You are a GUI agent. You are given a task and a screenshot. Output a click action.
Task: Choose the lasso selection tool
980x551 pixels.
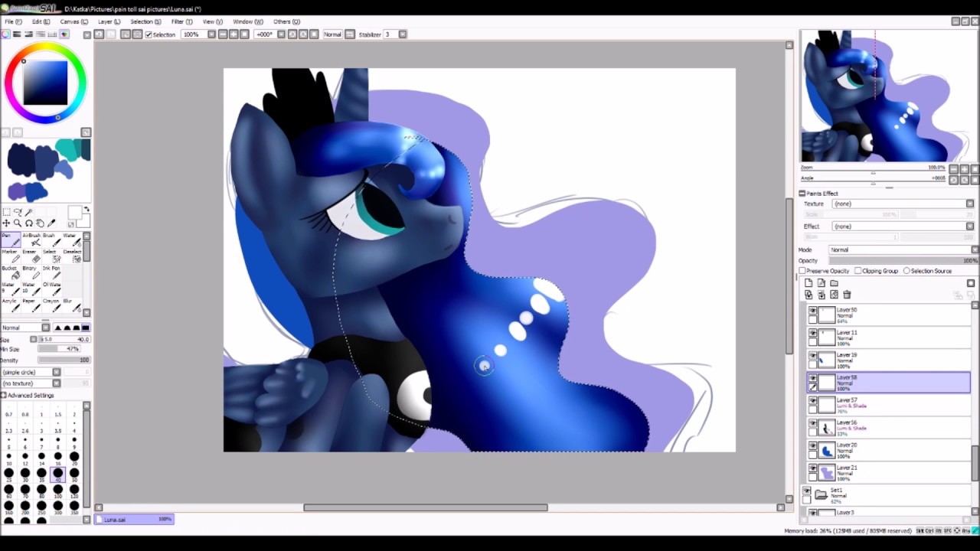pyautogui.click(x=18, y=212)
